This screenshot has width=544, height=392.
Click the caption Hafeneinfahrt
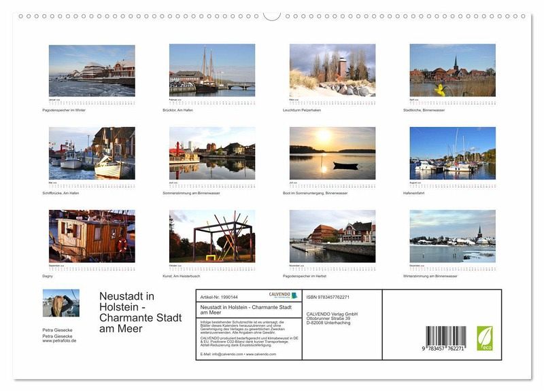tap(413, 193)
